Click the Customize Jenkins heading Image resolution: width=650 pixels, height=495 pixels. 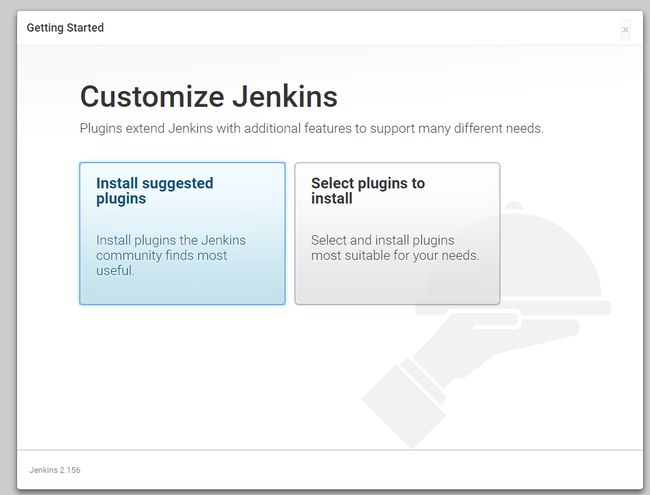point(209,96)
